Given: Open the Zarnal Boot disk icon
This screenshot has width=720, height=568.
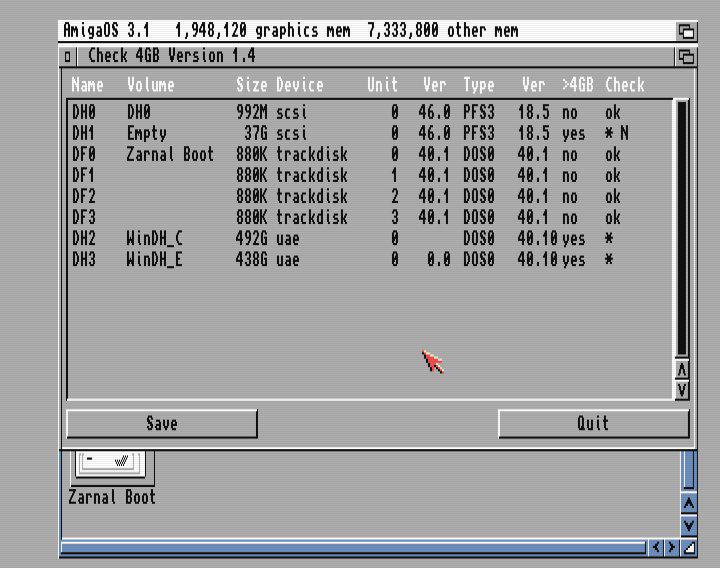Looking at the screenshot, I should (x=111, y=467).
